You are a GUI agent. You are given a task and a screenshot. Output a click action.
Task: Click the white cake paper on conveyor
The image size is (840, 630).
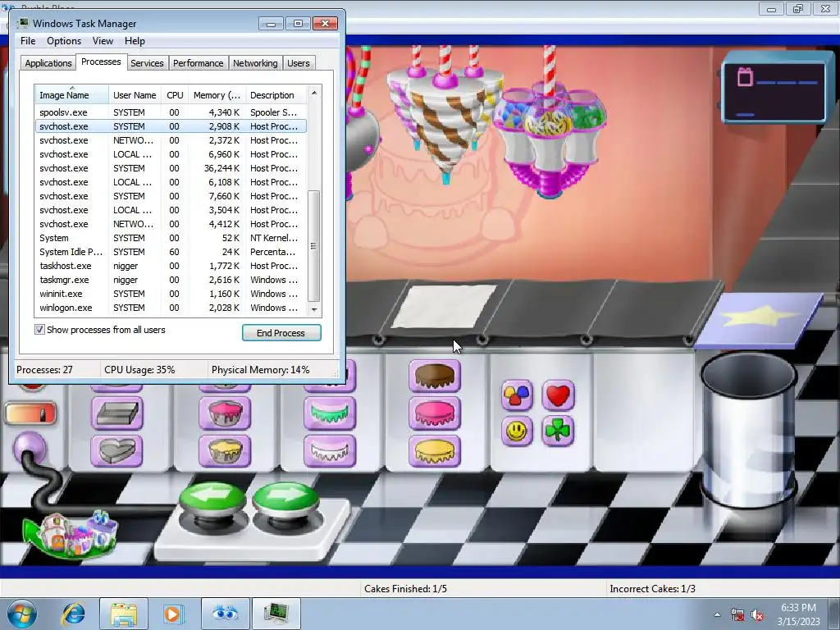click(x=444, y=305)
